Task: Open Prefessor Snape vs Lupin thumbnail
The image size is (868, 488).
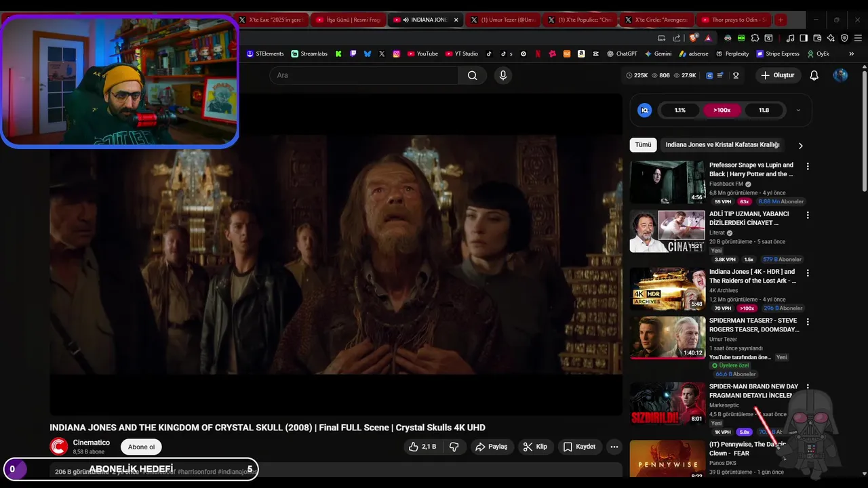Action: point(667,182)
